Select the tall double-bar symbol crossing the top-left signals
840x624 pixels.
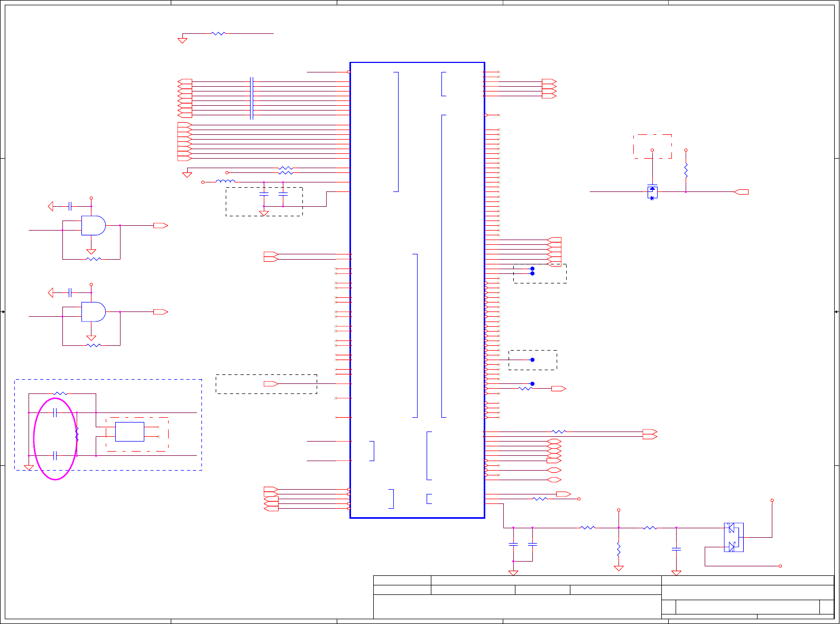252,98
